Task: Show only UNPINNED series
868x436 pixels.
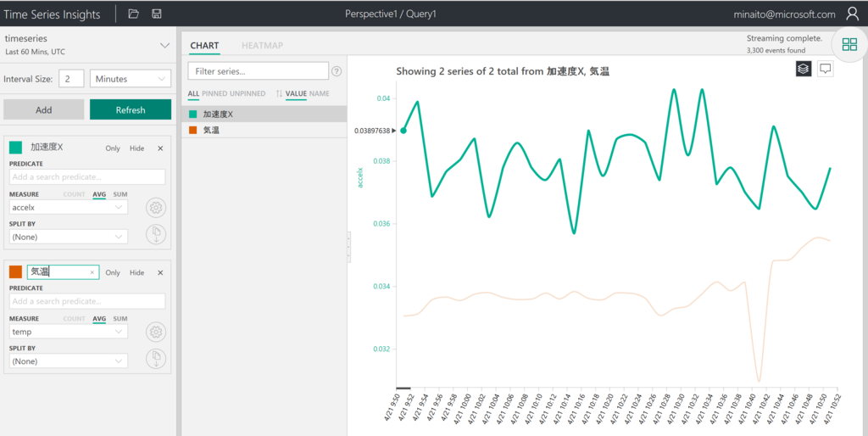Action: [248, 93]
